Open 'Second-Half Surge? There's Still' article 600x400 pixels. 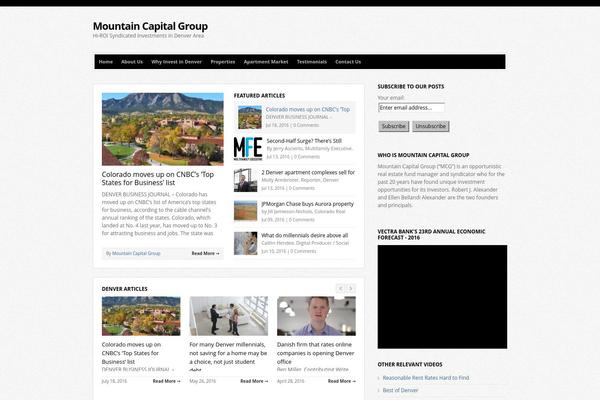coord(304,141)
